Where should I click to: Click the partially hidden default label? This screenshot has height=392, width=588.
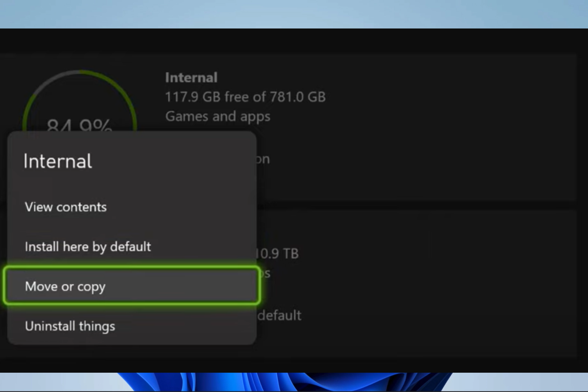click(x=279, y=315)
